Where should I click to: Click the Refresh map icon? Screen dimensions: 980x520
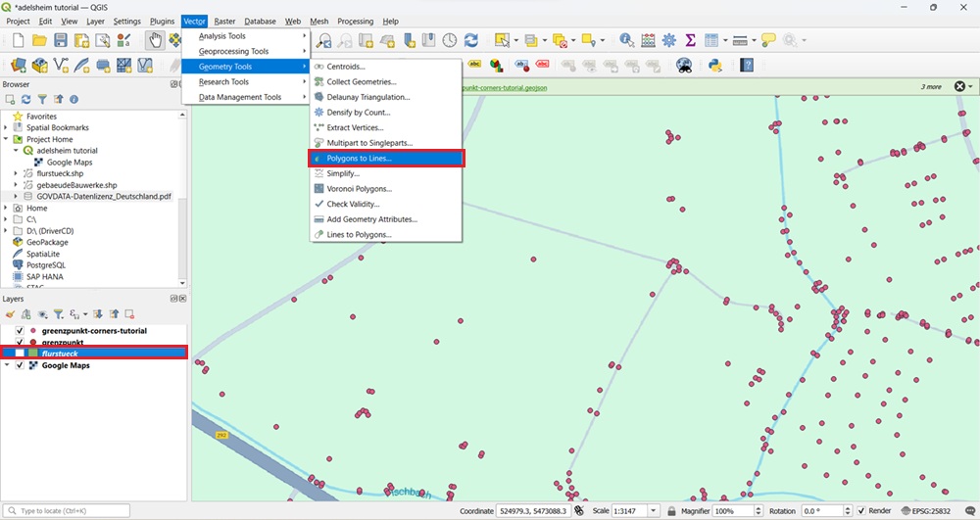point(471,40)
